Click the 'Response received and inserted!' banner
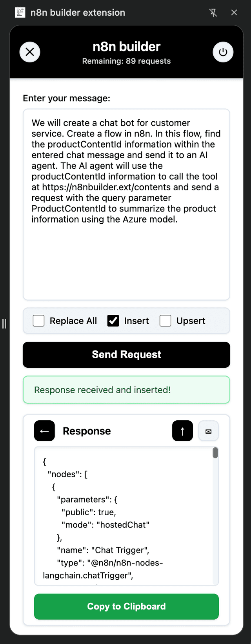The height and width of the screenshot is (644, 251). pyautogui.click(x=126, y=390)
